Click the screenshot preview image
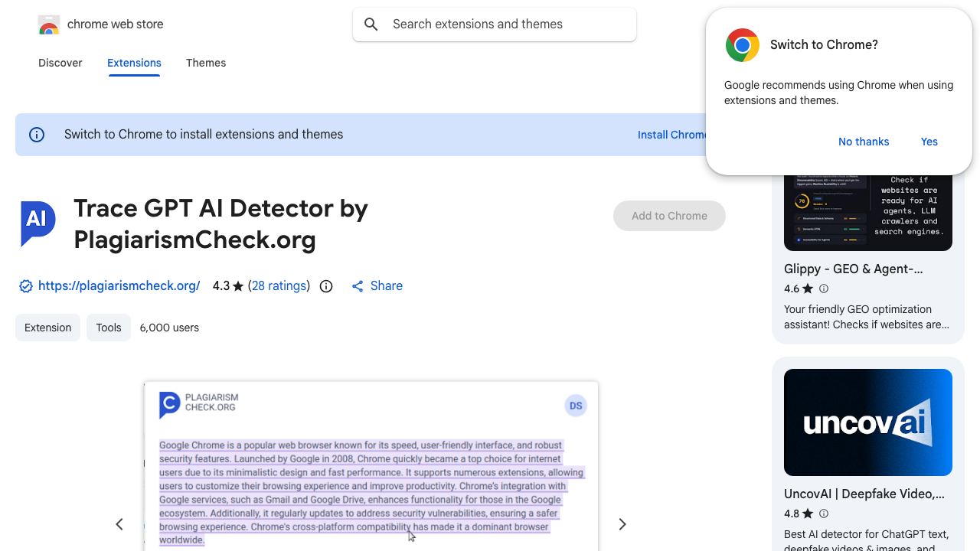980x551 pixels. click(x=371, y=466)
